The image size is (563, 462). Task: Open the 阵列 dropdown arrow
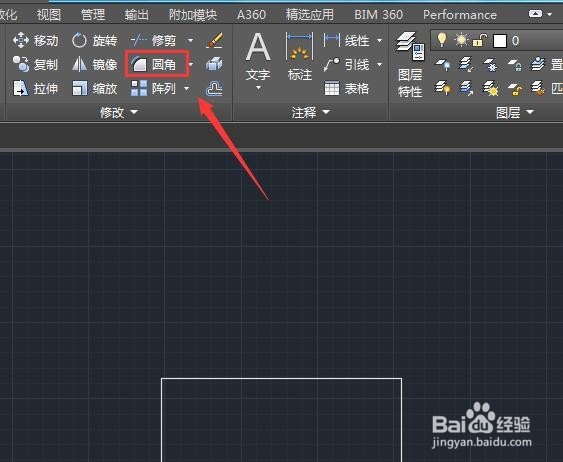[187, 88]
